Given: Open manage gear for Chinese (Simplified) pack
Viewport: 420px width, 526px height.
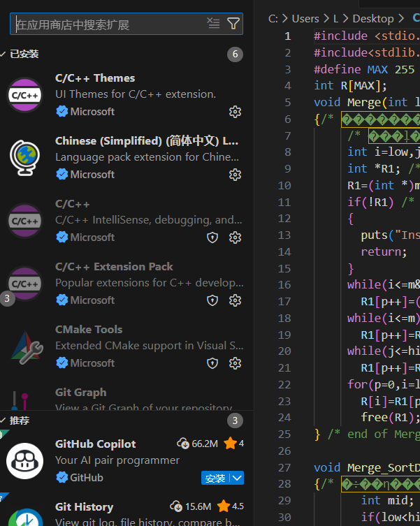Looking at the screenshot, I should [x=235, y=175].
